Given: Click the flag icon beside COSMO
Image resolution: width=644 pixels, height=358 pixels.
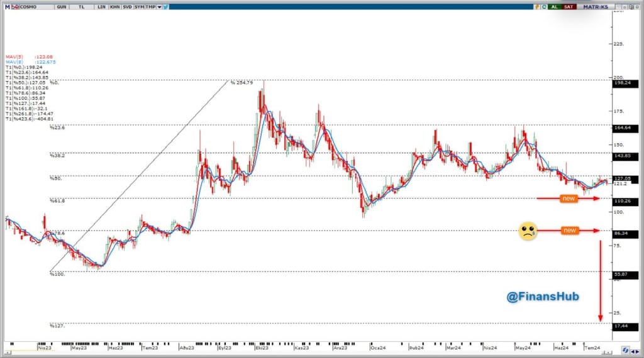Looking at the screenshot, I should 15,7.
